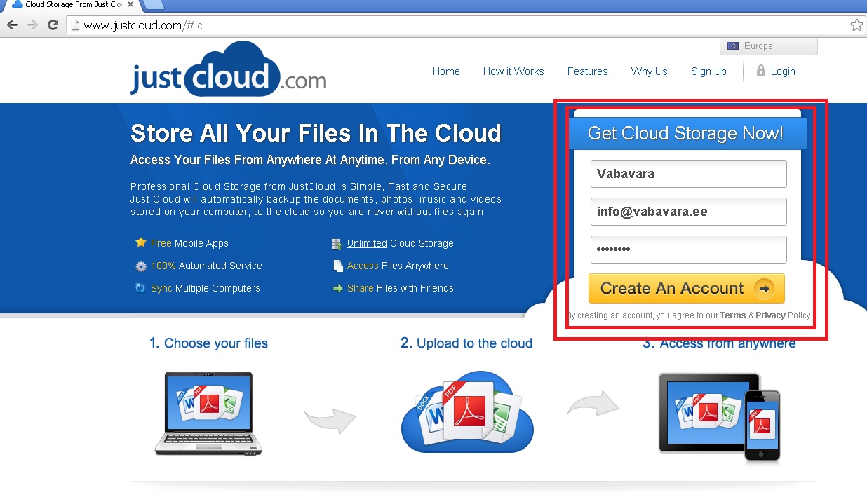Click the name field containing Vabavara
This screenshot has width=867, height=504.
[689, 174]
